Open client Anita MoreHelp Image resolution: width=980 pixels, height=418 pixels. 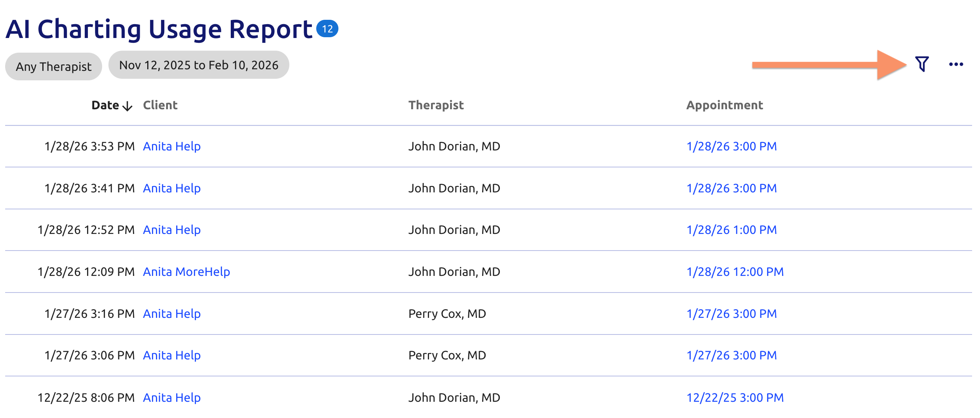pos(186,272)
